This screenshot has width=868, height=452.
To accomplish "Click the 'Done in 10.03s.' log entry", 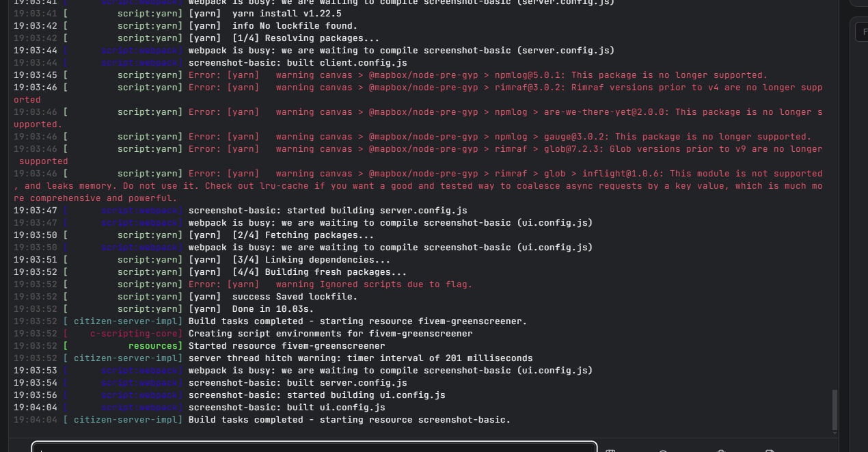I will 273,309.
